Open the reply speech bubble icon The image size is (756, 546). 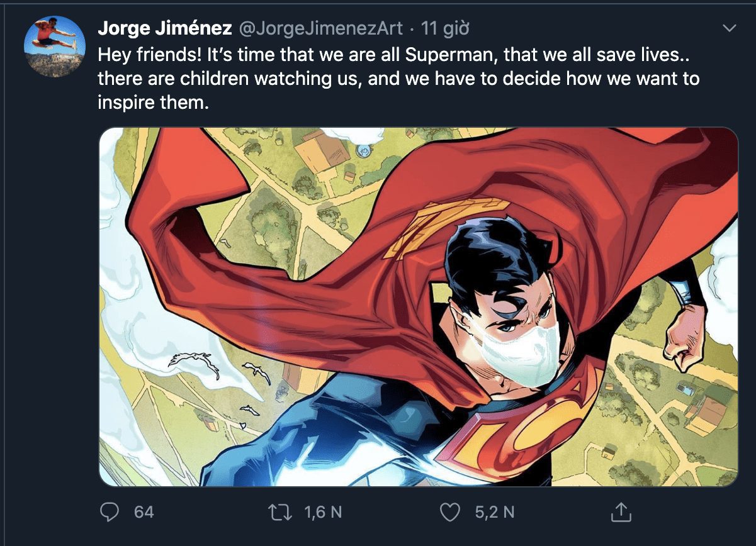pos(110,512)
